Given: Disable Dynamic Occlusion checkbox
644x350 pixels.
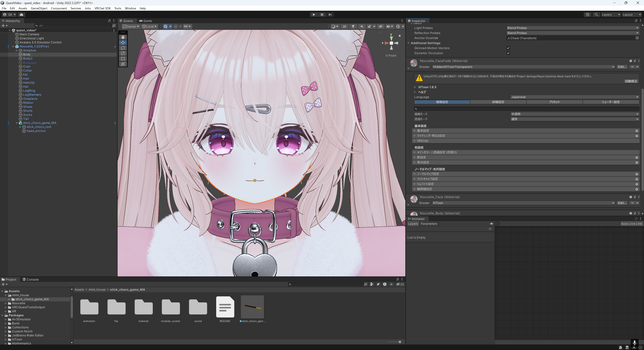Looking at the screenshot, I should 508,53.
